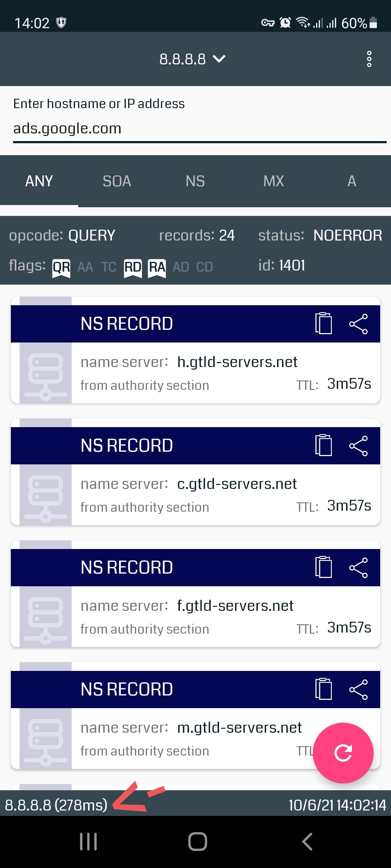
Task: Tap the VPN key status icon
Action: click(x=268, y=23)
